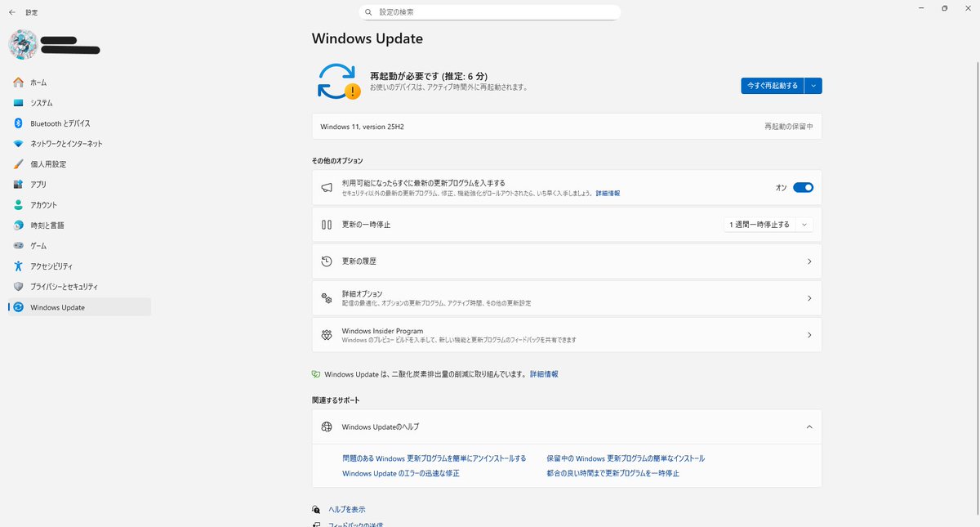
Task: Click the large update sync status icon
Action: (x=338, y=81)
